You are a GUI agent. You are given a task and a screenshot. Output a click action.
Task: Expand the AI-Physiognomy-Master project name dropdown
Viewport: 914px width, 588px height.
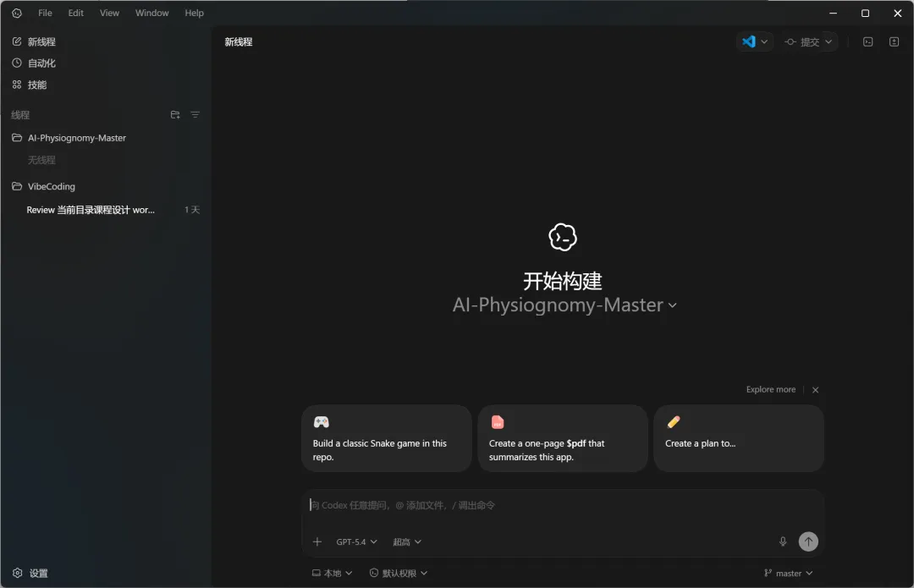(x=672, y=305)
